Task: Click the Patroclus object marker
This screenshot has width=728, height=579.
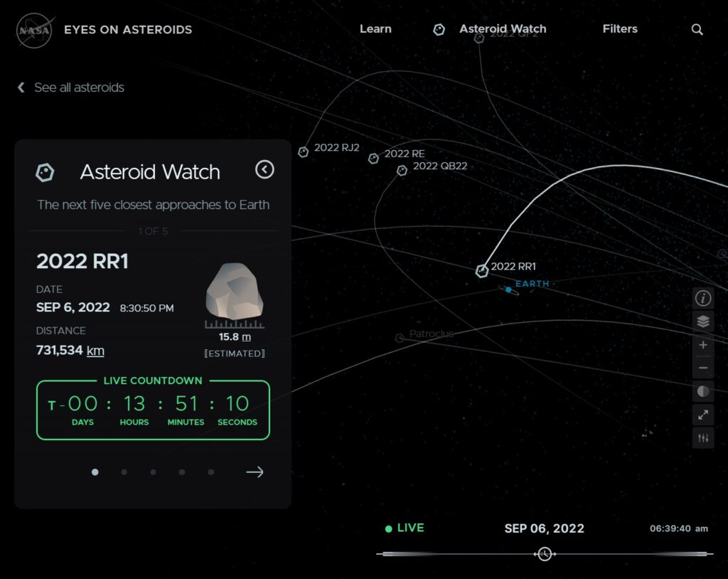Action: [400, 338]
